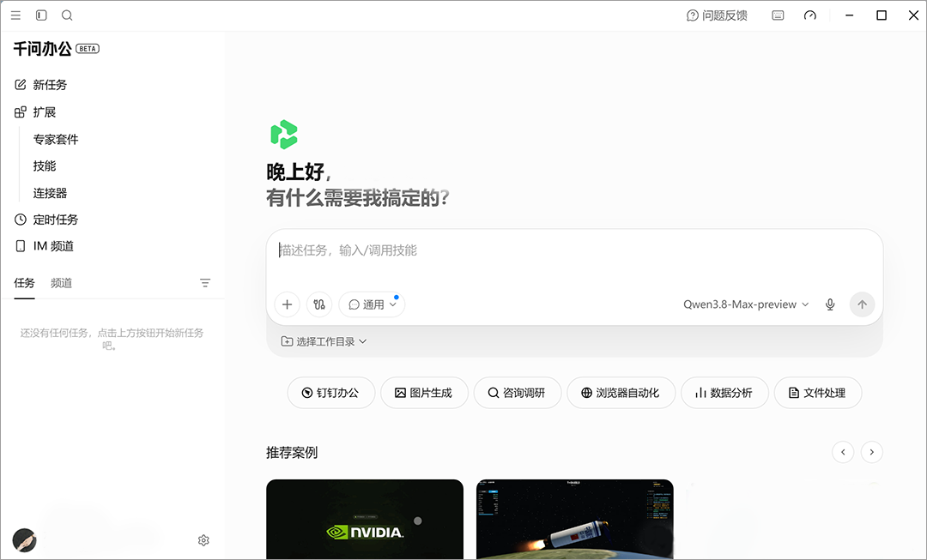The width and height of the screenshot is (927, 560).
Task: Toggle the sidebar panel icon
Action: tap(41, 15)
